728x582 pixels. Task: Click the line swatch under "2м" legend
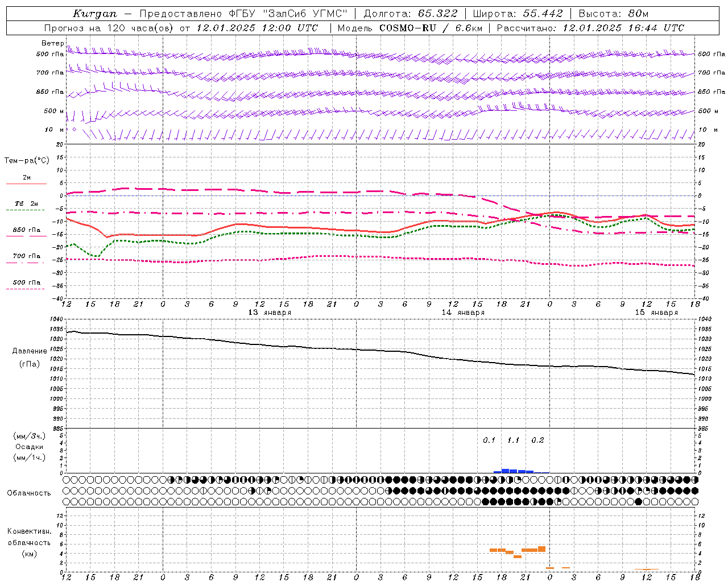26,184
